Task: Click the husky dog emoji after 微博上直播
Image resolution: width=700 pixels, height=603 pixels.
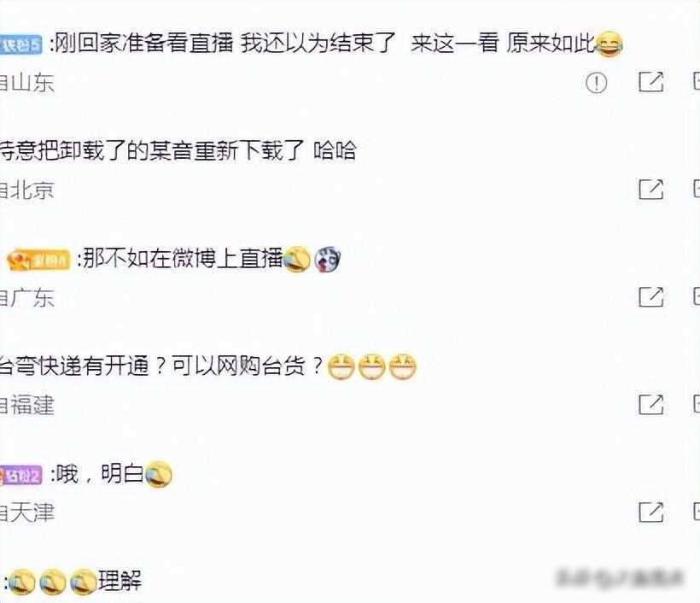Action: (x=328, y=259)
